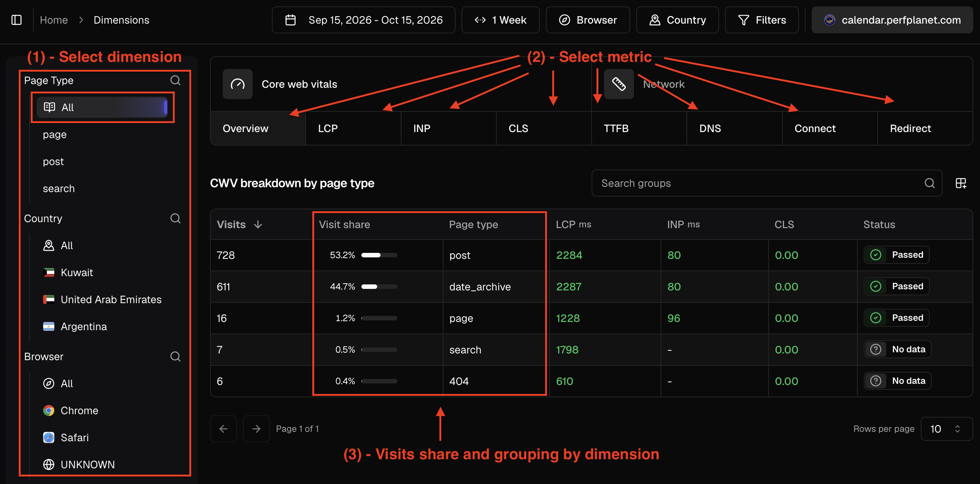The image size is (980, 484).
Task: Sort by Visits column arrow
Action: pos(258,224)
